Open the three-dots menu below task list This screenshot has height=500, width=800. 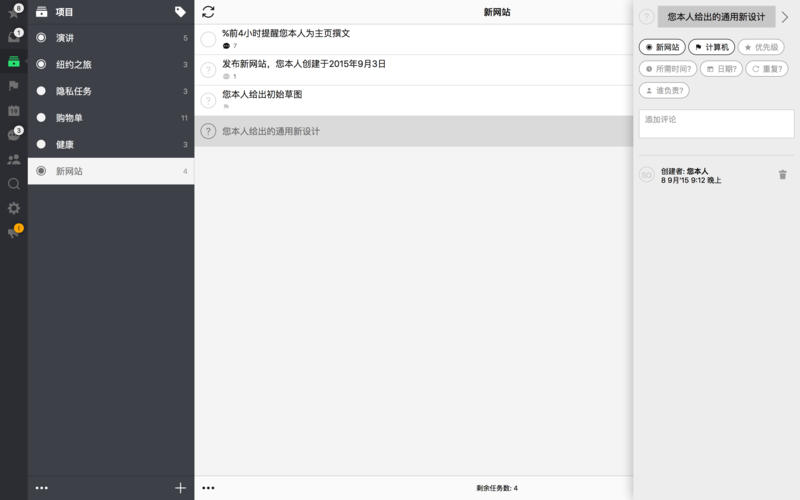pos(208,488)
